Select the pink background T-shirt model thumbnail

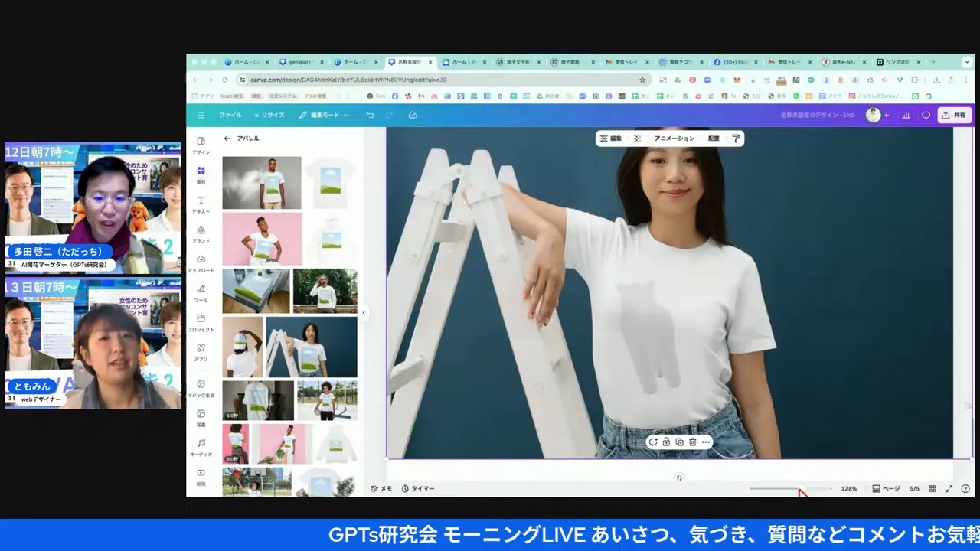point(262,240)
